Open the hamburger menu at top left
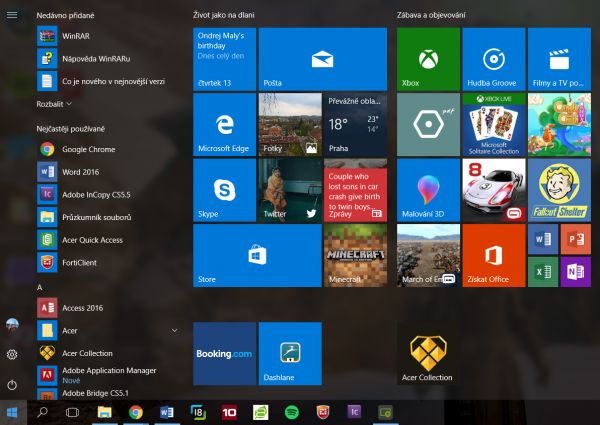The height and width of the screenshot is (425, 600). 12,15
